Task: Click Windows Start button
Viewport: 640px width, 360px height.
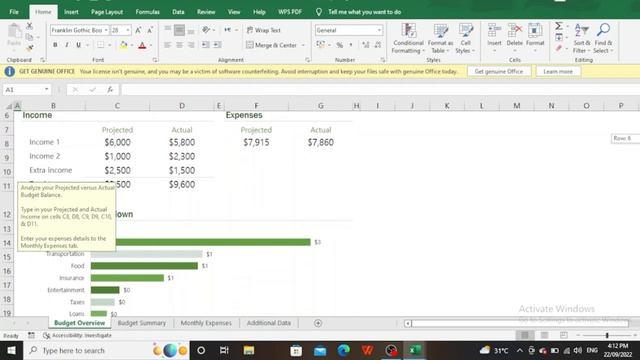Action: coord(11,351)
